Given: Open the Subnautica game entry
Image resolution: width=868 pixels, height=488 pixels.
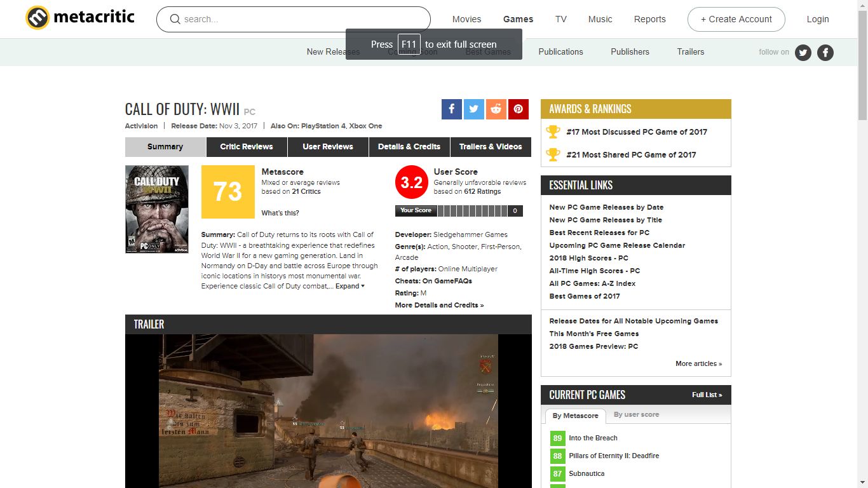Looking at the screenshot, I should (x=587, y=473).
